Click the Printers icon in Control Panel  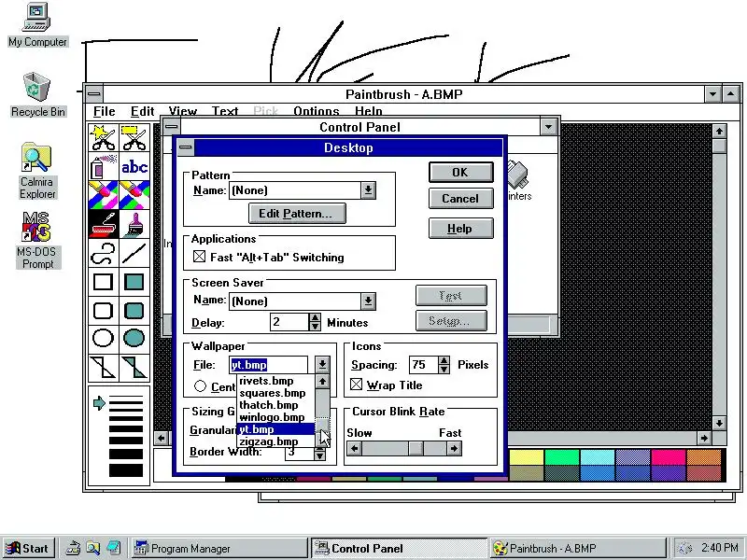pos(519,181)
